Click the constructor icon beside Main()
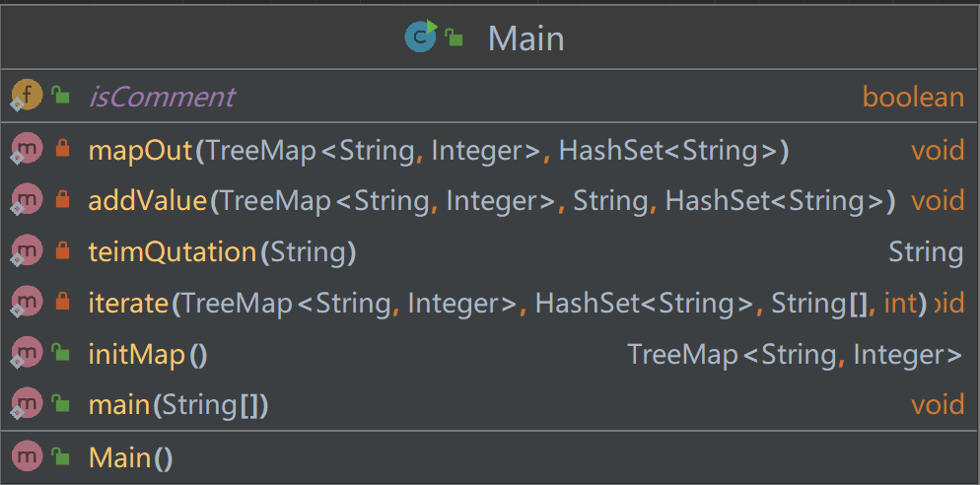Screen dimensions: 980x485 (27, 457)
